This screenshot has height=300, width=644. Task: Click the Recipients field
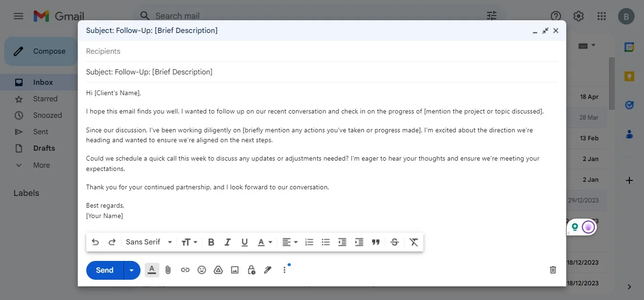[322, 51]
